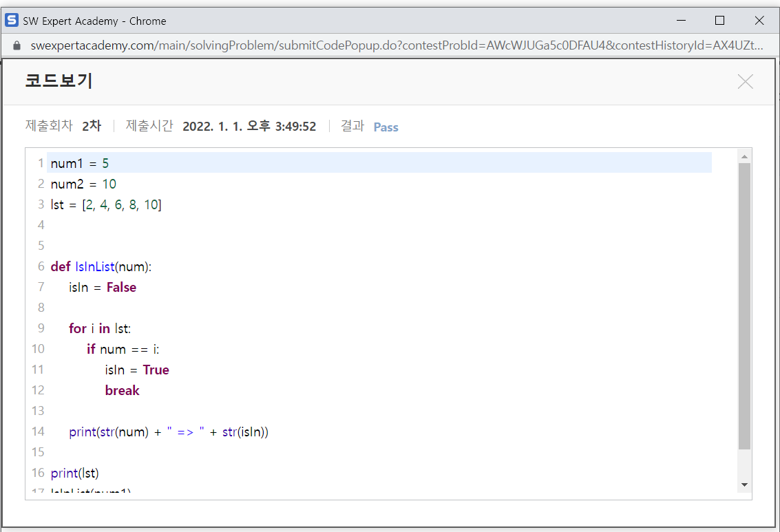
Task: Click line number 1 in gutter
Action: point(41,163)
